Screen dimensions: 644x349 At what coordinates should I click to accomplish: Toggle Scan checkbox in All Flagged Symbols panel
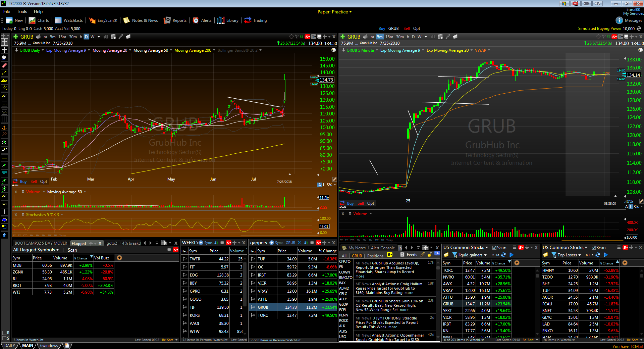[x=65, y=250]
